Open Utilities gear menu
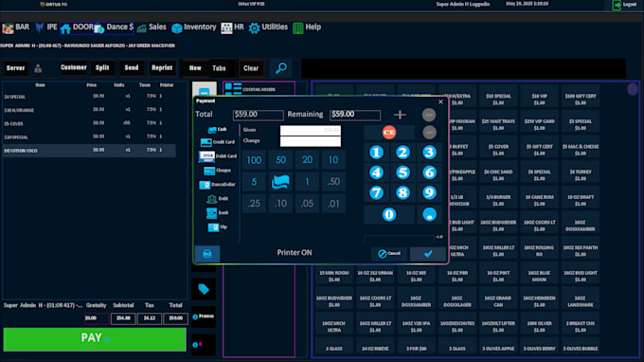 coord(268,27)
